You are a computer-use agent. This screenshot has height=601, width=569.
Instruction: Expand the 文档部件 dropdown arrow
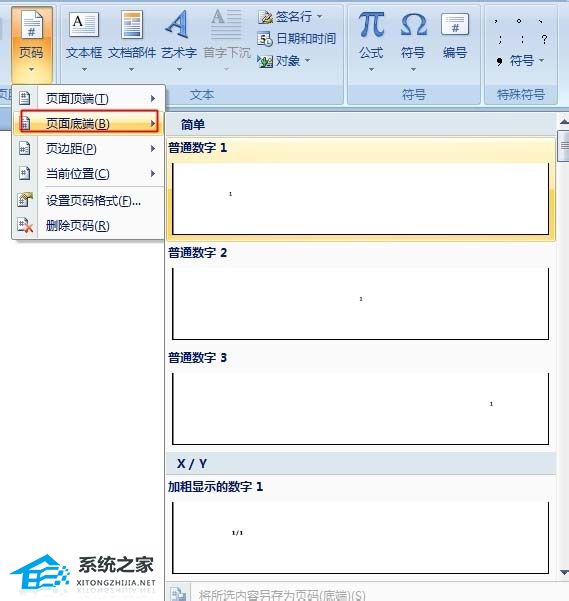(x=131, y=70)
